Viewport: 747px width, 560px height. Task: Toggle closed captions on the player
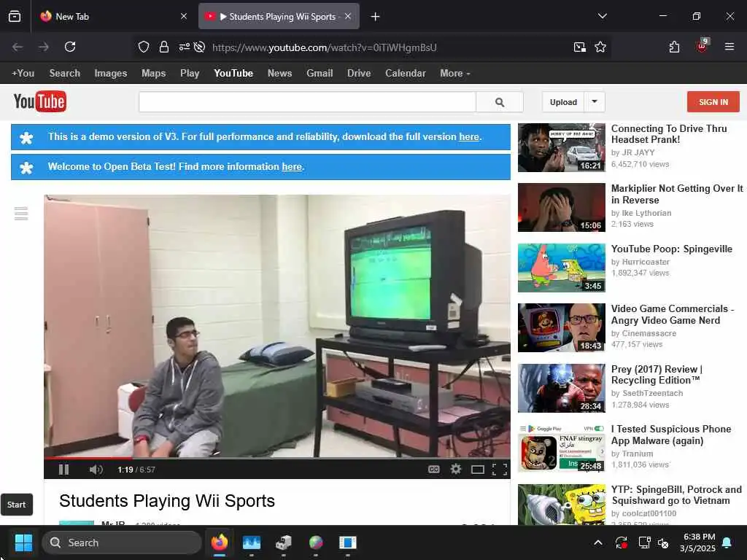[x=433, y=470]
